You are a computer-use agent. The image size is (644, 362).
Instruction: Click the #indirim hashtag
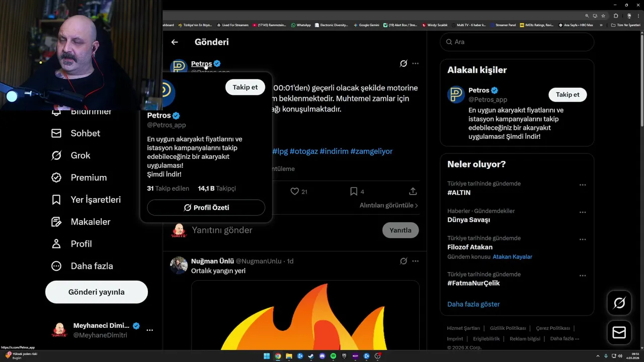point(334,151)
